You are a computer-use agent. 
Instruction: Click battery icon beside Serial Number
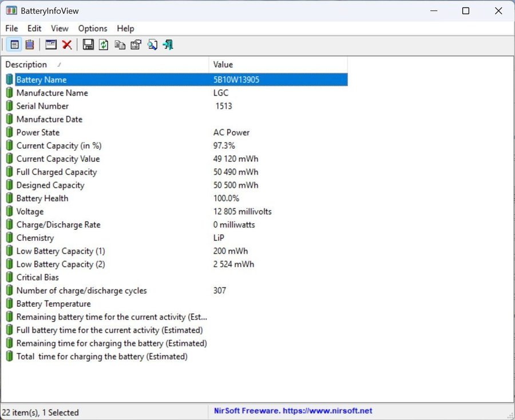(10, 106)
